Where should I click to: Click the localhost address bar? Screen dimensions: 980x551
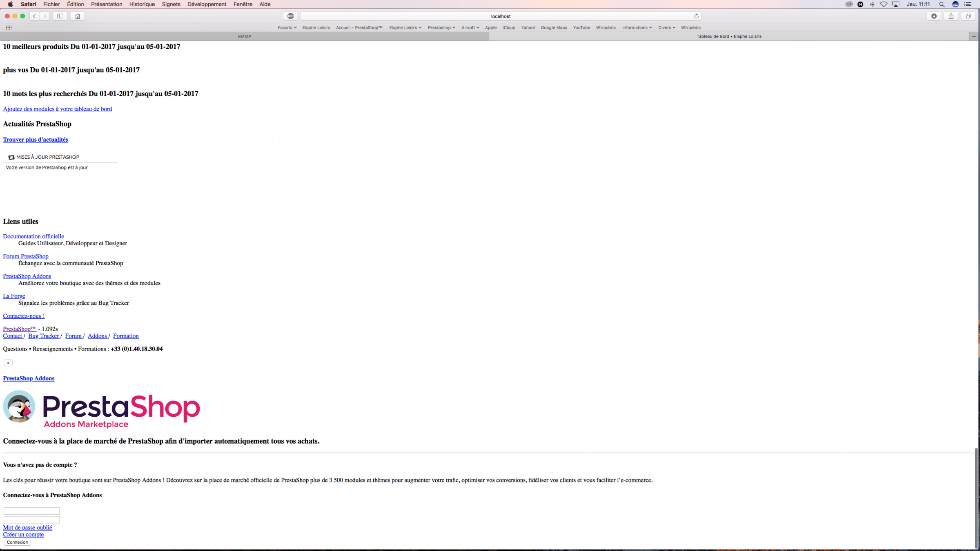(x=500, y=16)
